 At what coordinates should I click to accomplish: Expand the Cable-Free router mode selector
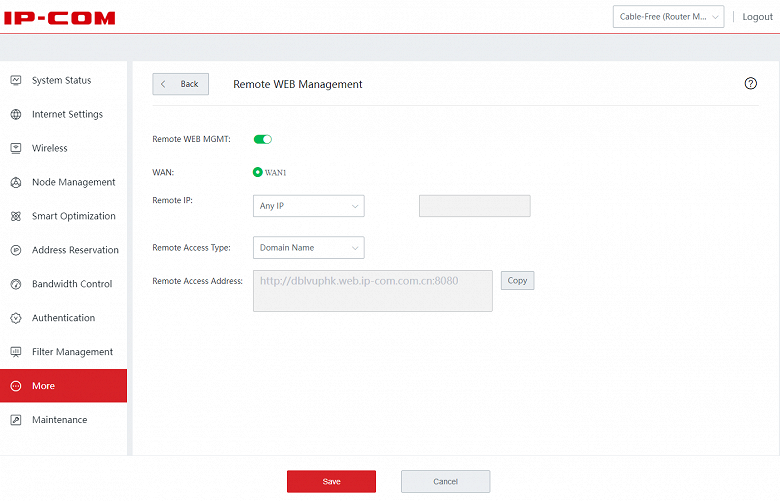point(668,17)
